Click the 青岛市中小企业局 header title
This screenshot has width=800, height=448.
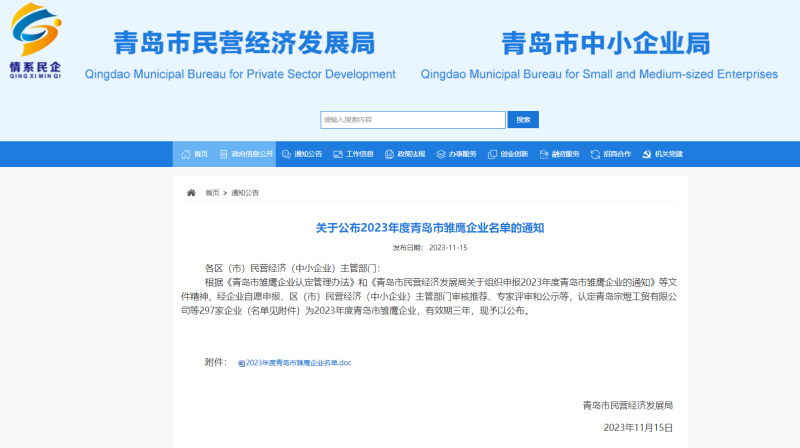tap(605, 44)
